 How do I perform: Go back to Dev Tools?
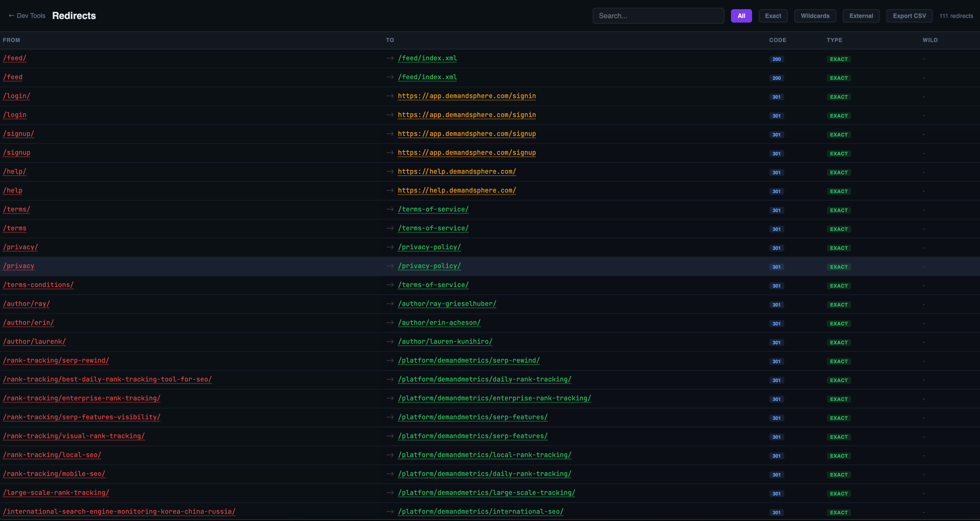(x=27, y=16)
